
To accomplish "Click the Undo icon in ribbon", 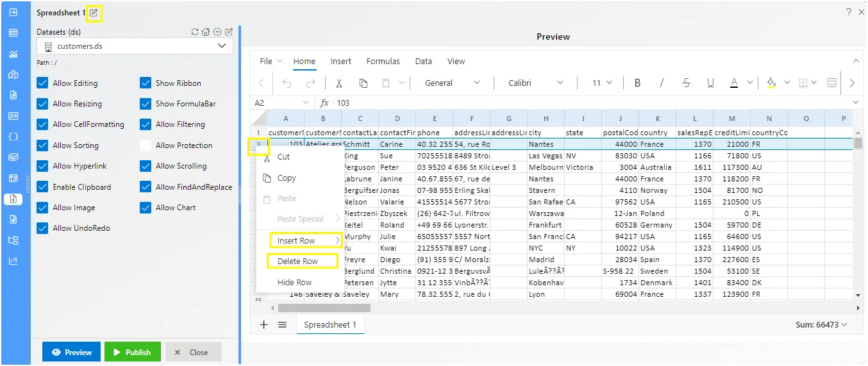I will (x=287, y=83).
